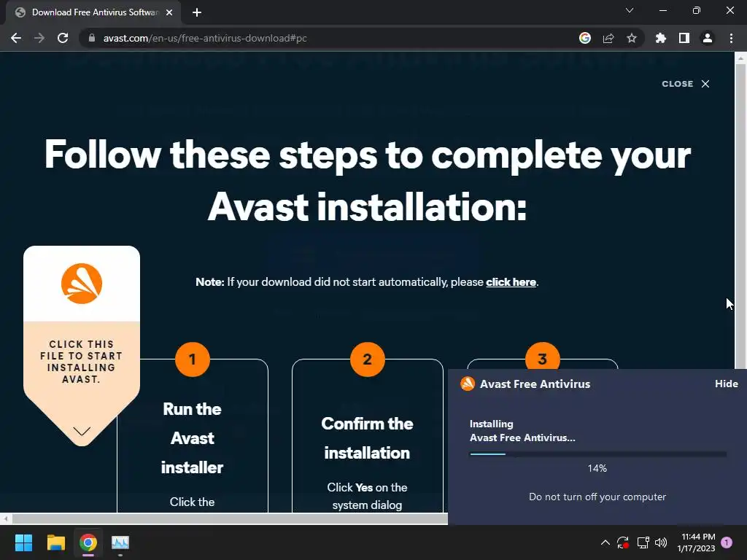The image size is (747, 560).
Task: Select the Download Free Antivirus tab
Action: 93,12
